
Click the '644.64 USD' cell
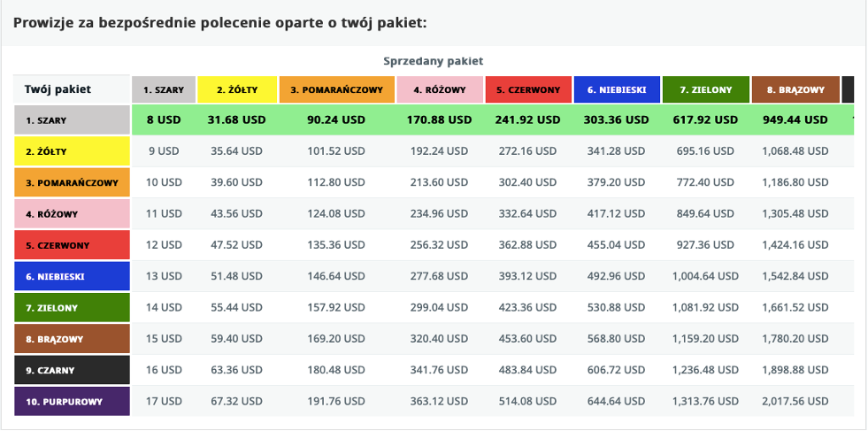pos(617,401)
